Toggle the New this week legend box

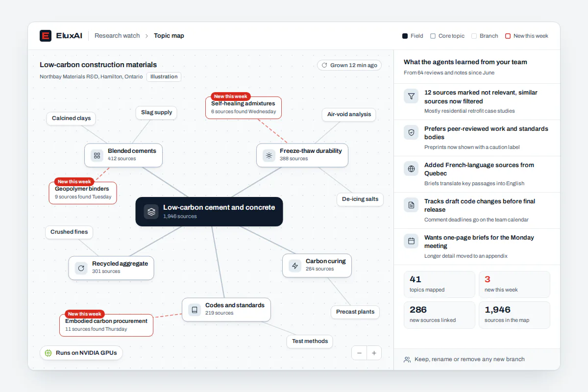pos(508,36)
